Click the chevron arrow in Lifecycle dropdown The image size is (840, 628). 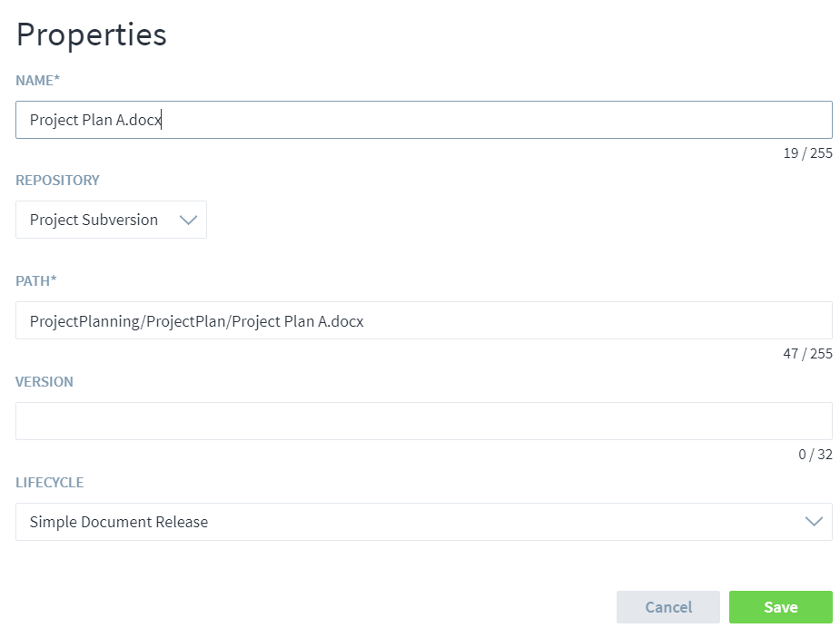point(814,522)
